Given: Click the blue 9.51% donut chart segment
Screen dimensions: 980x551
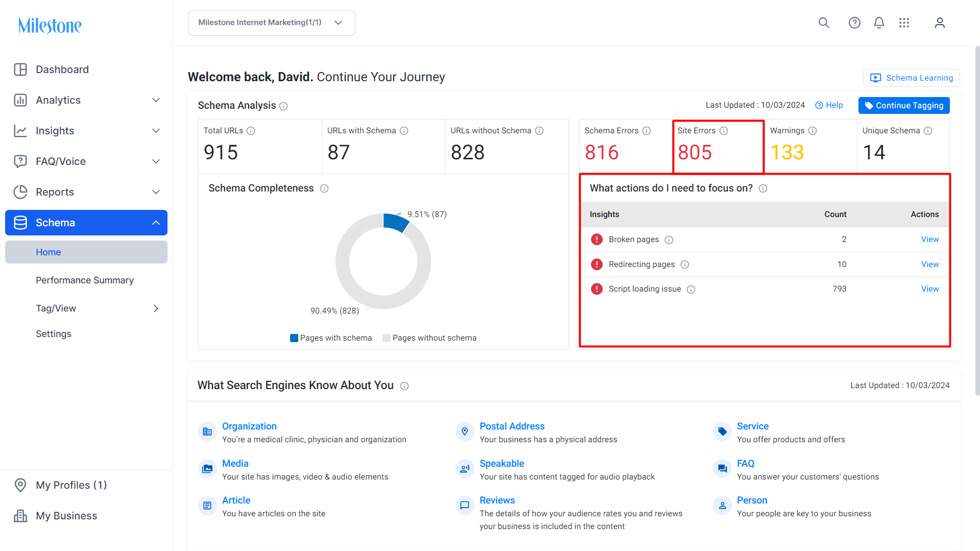Looking at the screenshot, I should point(395,223).
